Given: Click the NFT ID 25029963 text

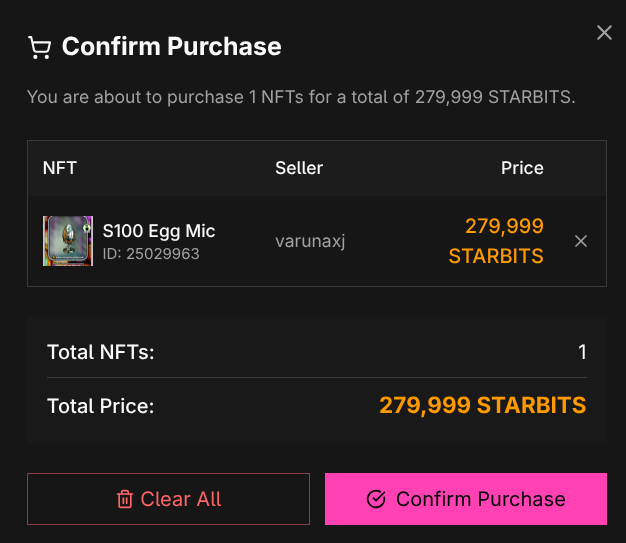Looking at the screenshot, I should pyautogui.click(x=151, y=254).
